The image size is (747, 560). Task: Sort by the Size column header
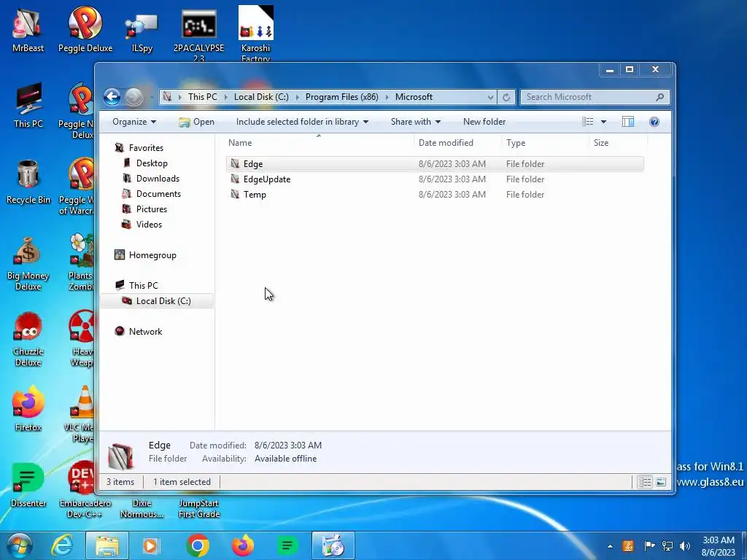click(x=619, y=143)
